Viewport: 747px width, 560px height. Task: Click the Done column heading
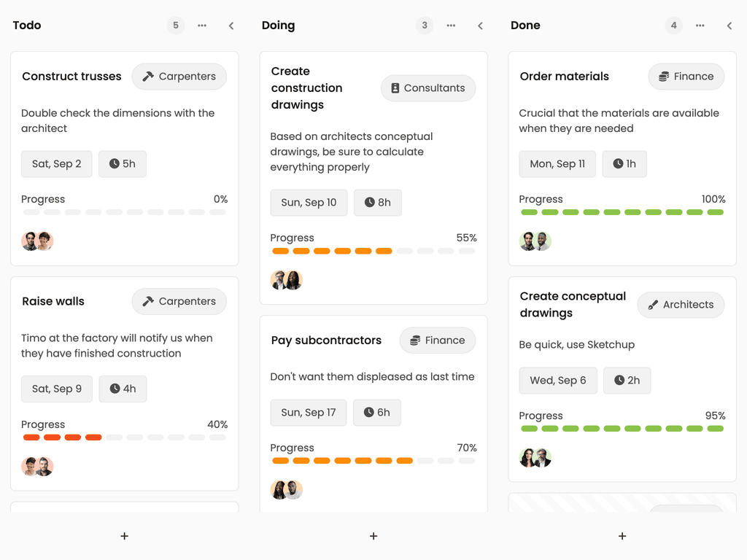coord(525,26)
